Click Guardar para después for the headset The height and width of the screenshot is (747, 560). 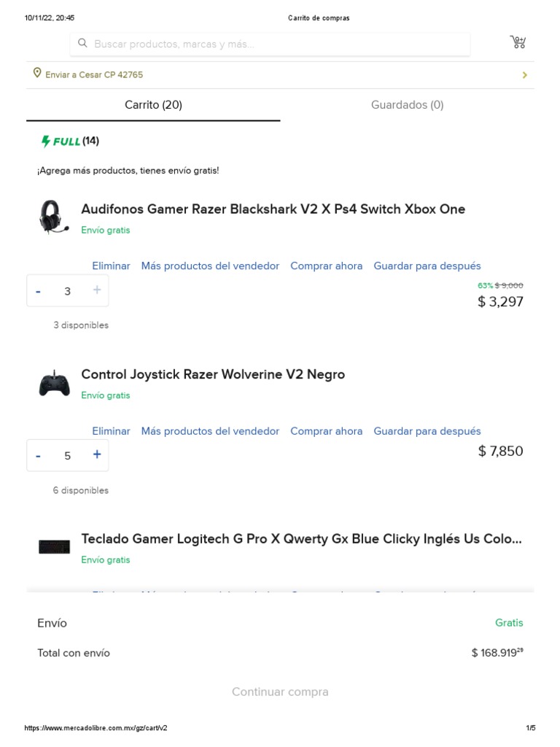click(x=427, y=266)
